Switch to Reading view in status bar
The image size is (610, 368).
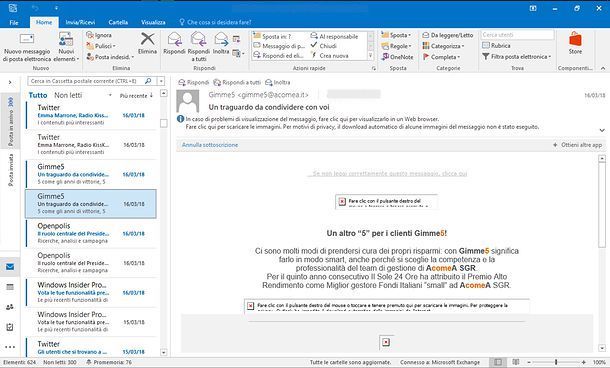515,362
